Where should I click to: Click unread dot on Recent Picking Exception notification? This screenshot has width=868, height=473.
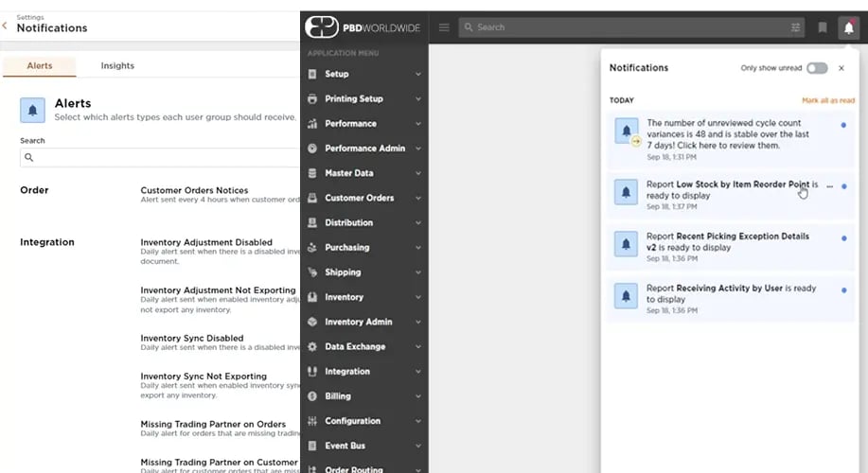[x=843, y=238]
